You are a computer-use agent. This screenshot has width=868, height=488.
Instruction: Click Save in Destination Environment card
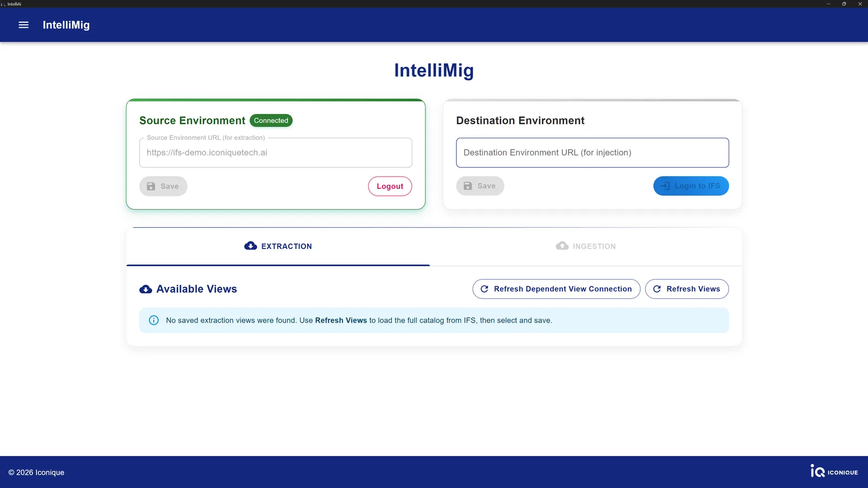pos(480,186)
